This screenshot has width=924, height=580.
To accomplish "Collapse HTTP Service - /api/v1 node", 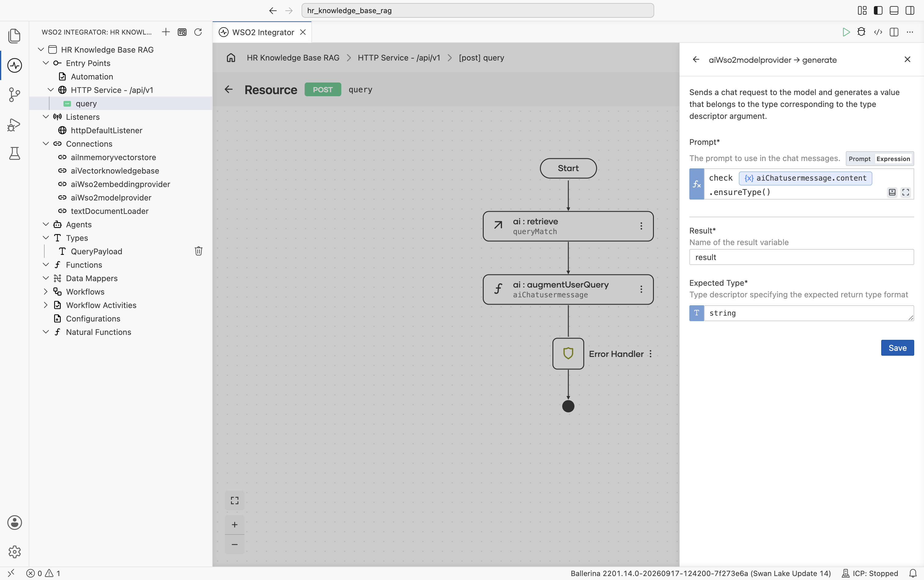I will coord(51,90).
